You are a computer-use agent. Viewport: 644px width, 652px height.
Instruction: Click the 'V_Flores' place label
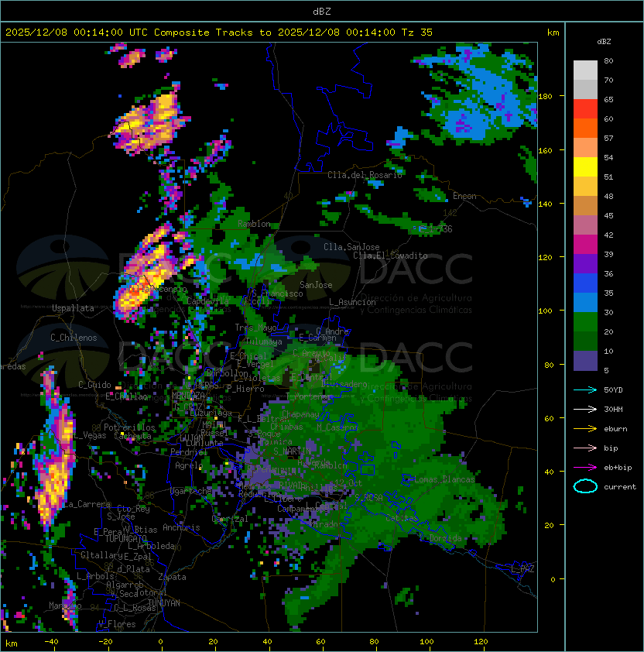point(117,624)
